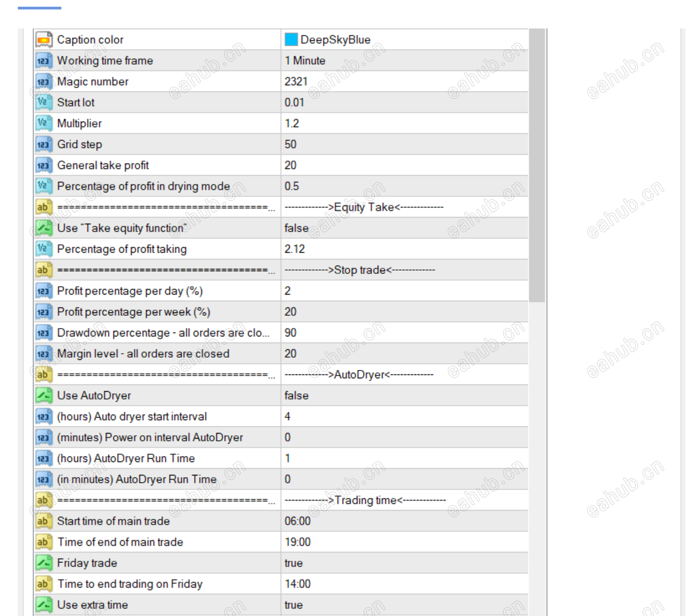Screen dimensions: 696x616
Task: Select the AutoDryer separator value
Action: (359, 374)
